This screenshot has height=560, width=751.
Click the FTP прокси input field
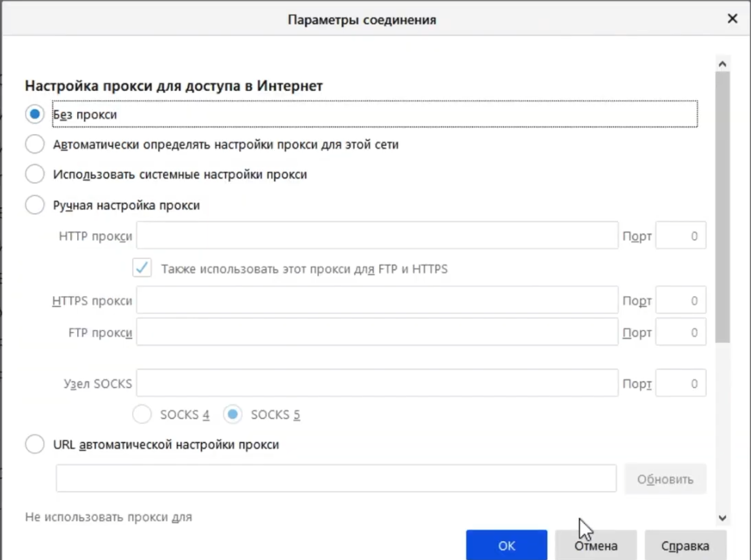click(x=377, y=332)
